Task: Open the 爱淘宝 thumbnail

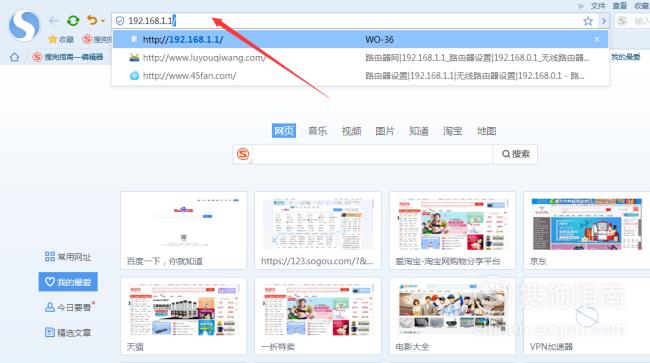Action: tap(452, 230)
